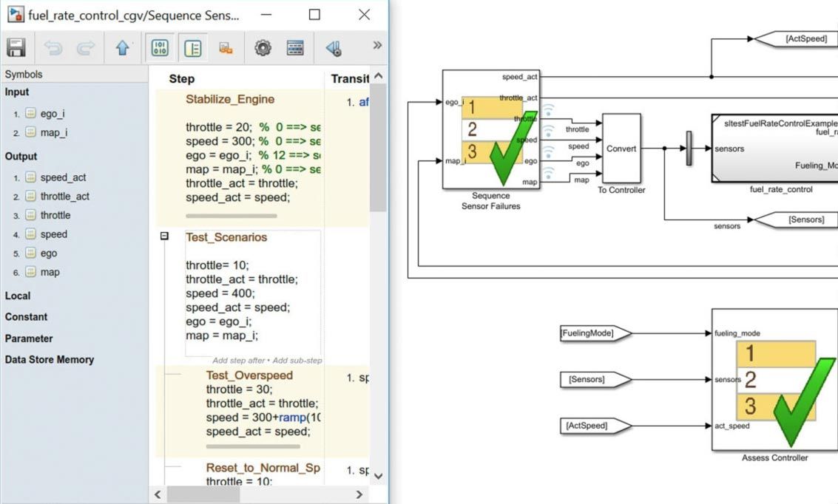The image size is (838, 504).
Task: Click the Step column header
Action: [x=182, y=79]
